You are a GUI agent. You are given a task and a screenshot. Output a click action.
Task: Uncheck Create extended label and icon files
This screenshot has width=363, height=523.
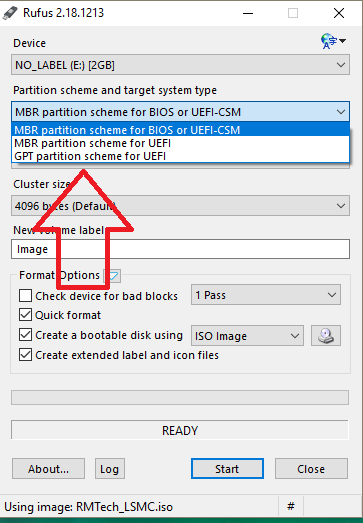25,355
